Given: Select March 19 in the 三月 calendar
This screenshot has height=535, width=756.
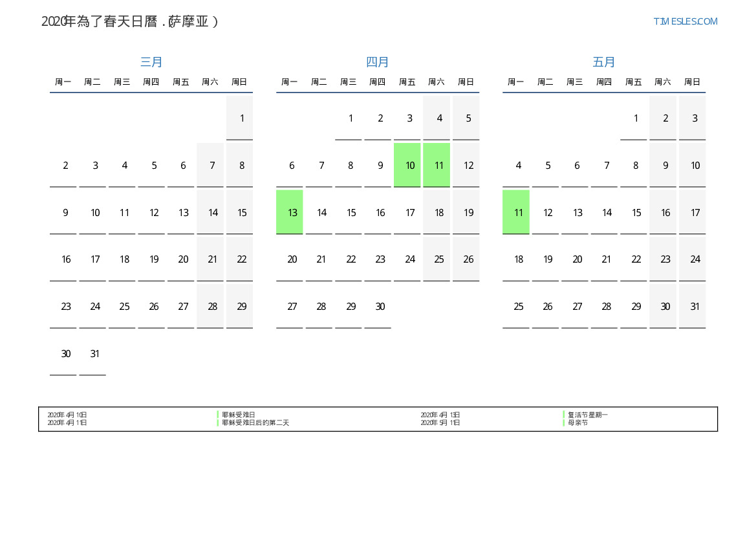Looking at the screenshot, I should point(151,259).
